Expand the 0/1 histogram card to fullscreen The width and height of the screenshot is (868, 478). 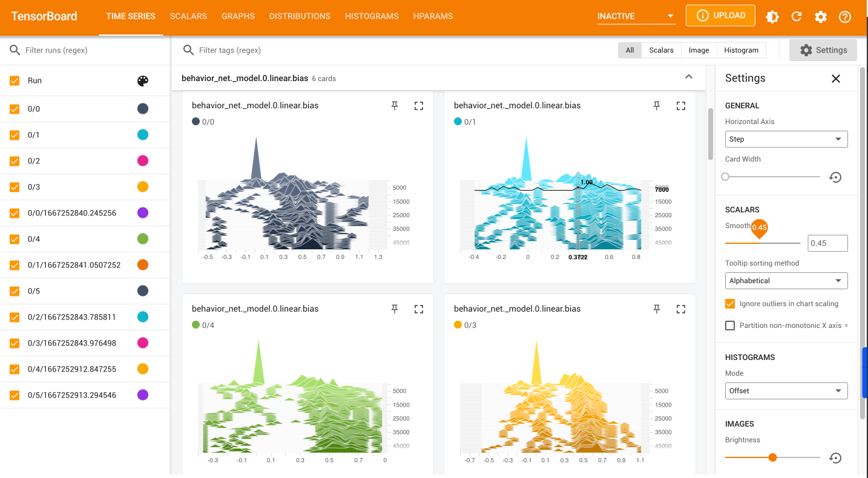[681, 106]
